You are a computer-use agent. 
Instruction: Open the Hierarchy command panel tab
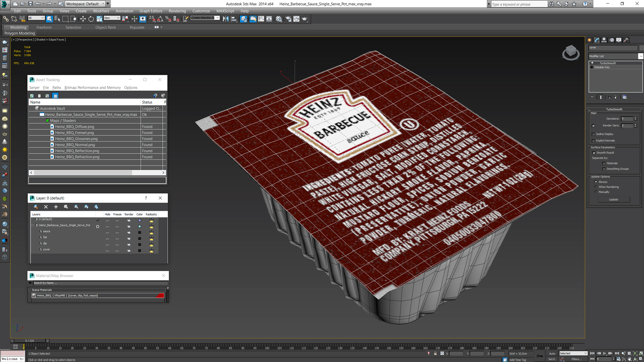click(x=604, y=40)
